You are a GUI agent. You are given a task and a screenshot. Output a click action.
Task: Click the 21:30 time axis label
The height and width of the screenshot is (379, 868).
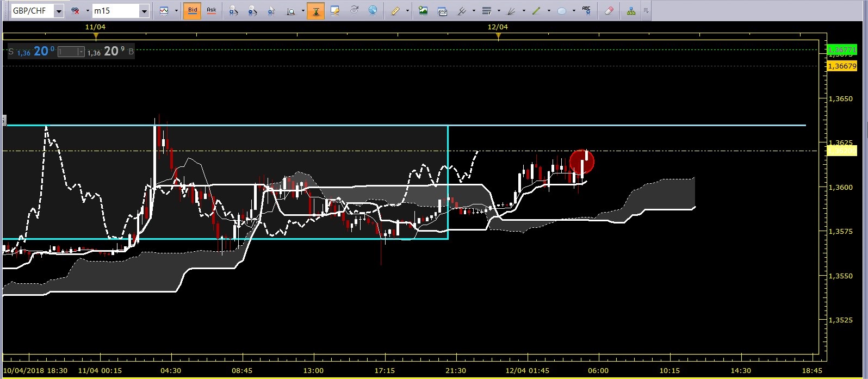(456, 370)
